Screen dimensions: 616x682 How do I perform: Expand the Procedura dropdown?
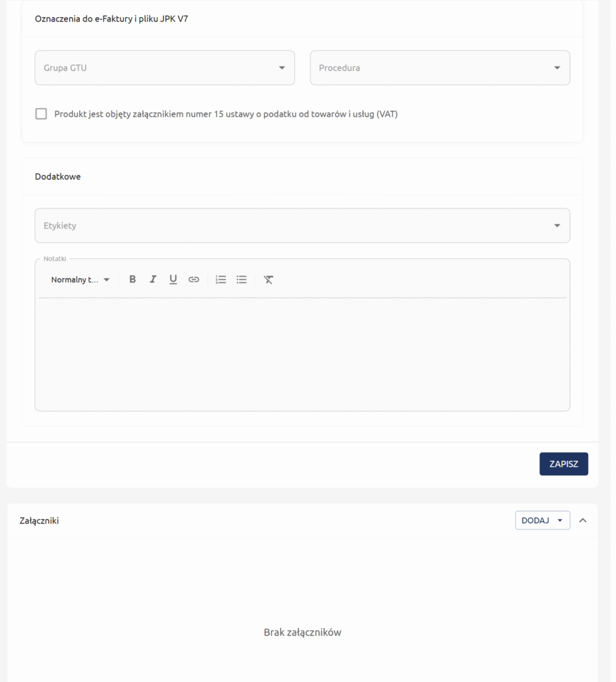440,68
